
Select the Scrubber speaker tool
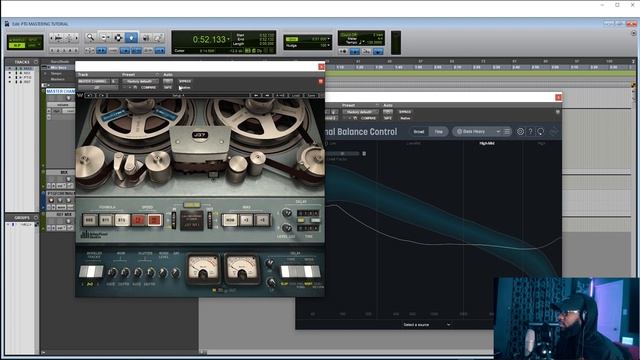pyautogui.click(x=146, y=38)
